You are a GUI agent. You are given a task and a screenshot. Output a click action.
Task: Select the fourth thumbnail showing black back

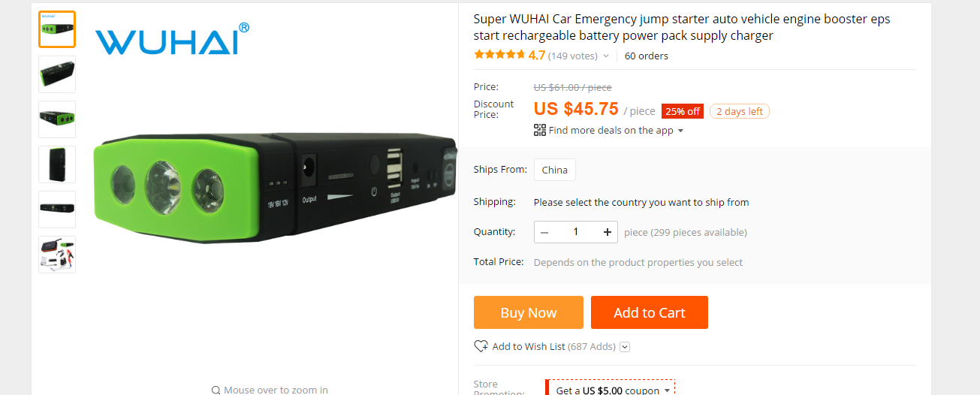tap(57, 164)
